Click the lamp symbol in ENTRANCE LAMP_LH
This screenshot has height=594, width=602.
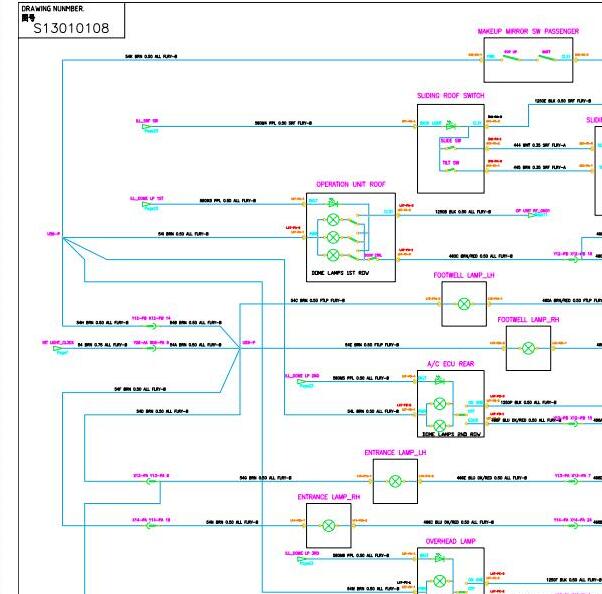tap(395, 481)
